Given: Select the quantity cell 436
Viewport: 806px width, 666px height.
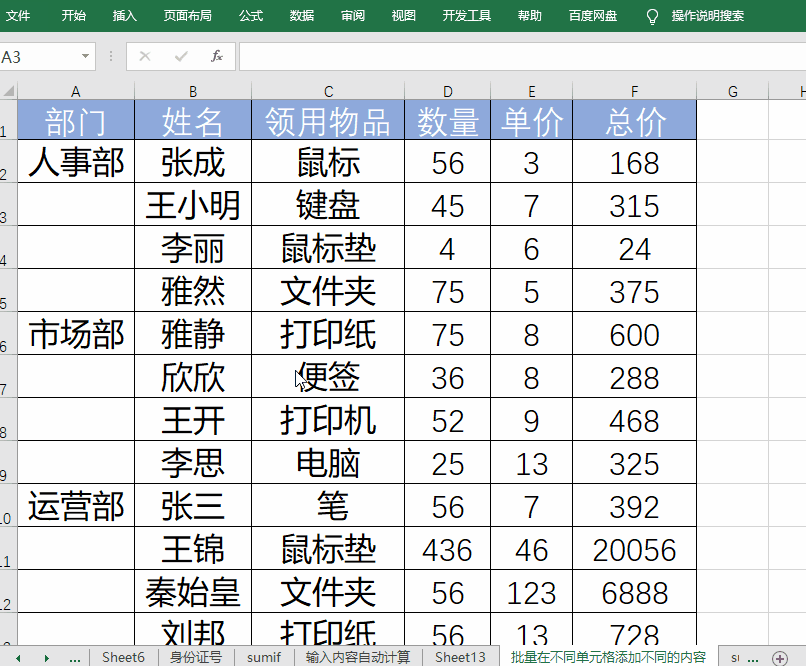Looking at the screenshot, I should 447,548.
